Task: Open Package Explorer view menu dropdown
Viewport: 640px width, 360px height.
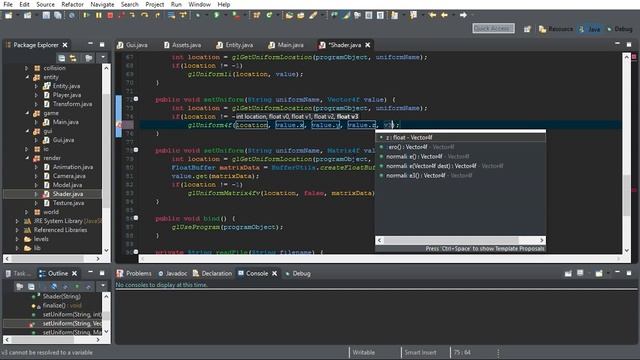Action: coord(103,58)
